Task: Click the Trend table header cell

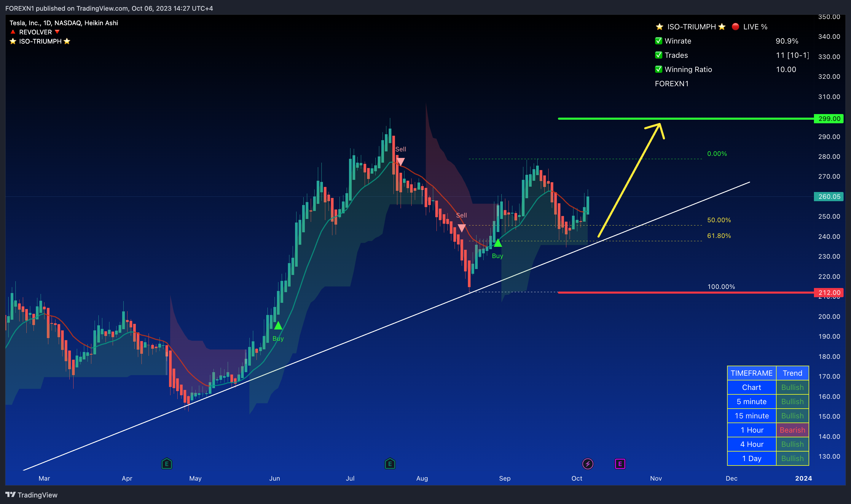Action: [x=792, y=373]
